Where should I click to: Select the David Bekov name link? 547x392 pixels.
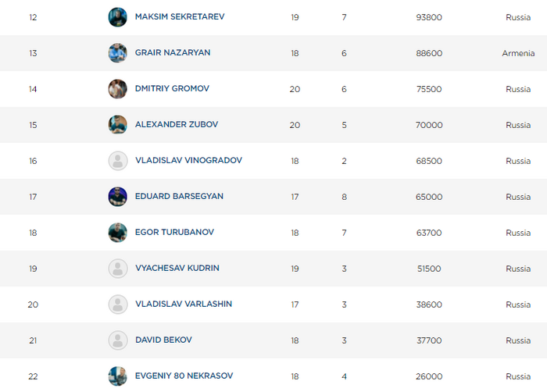point(163,340)
